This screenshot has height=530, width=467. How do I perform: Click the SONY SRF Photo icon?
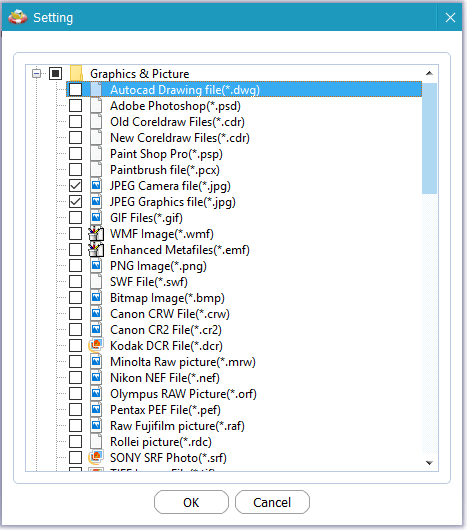(x=96, y=457)
